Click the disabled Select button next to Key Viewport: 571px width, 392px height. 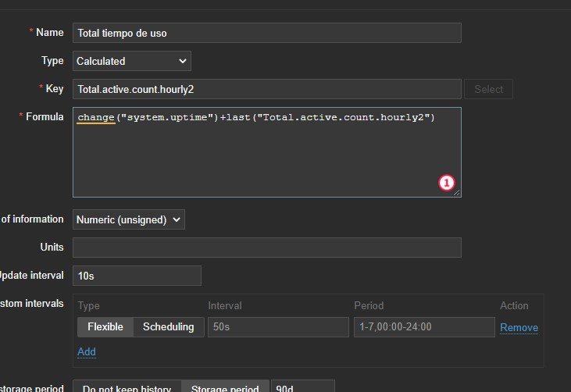[x=488, y=89]
